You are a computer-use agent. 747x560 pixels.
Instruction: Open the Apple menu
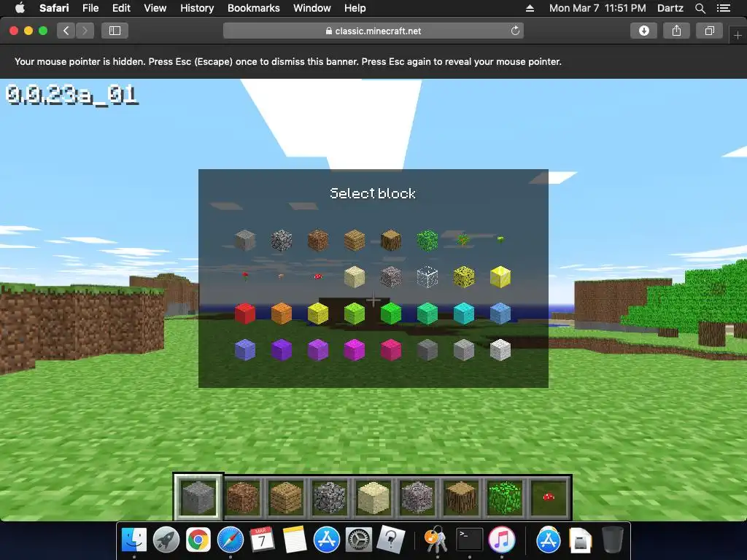20,8
